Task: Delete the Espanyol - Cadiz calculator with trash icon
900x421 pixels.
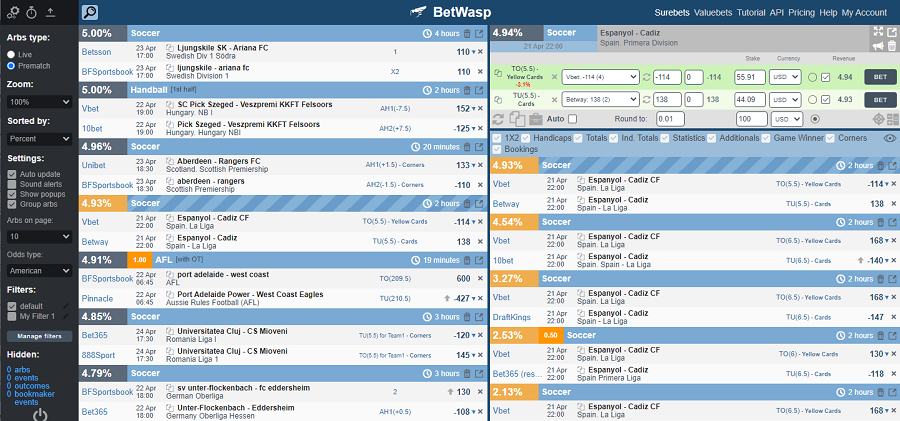Action: (x=891, y=46)
